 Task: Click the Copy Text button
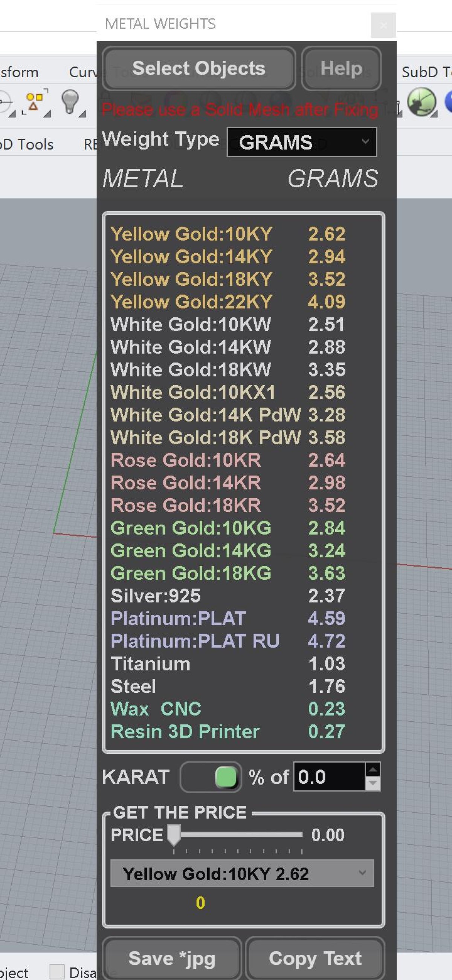coord(315,958)
